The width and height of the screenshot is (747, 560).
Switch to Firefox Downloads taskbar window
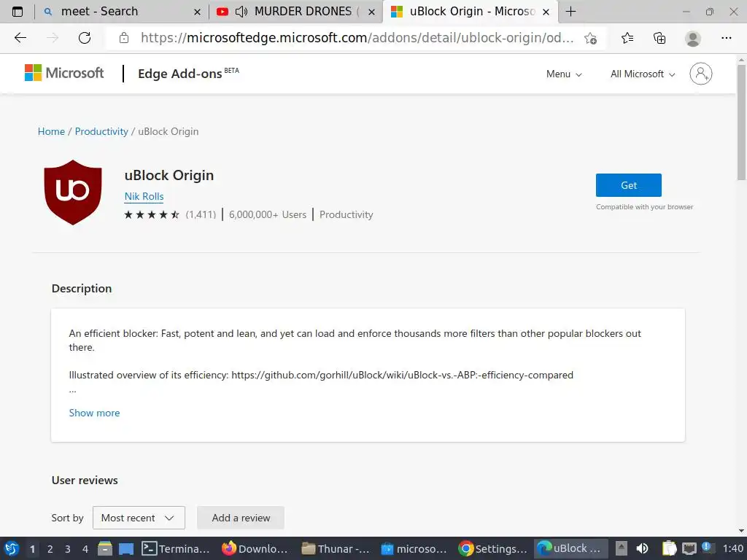click(255, 548)
